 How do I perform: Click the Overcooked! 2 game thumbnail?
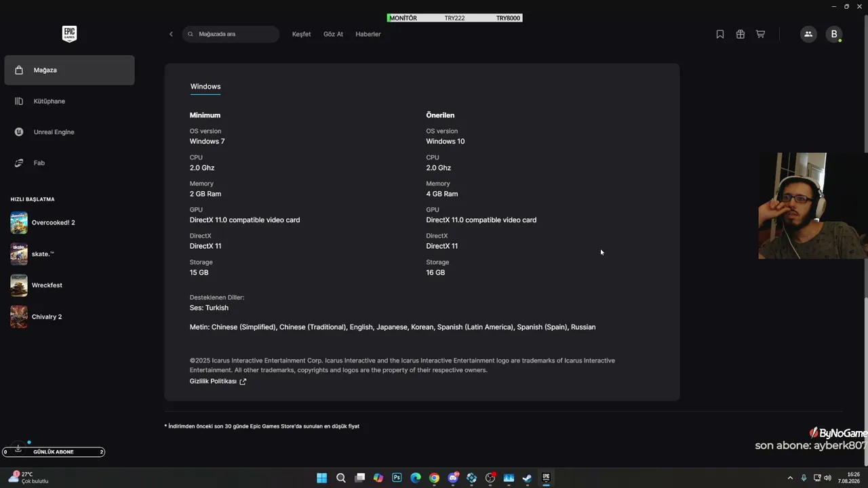click(19, 222)
